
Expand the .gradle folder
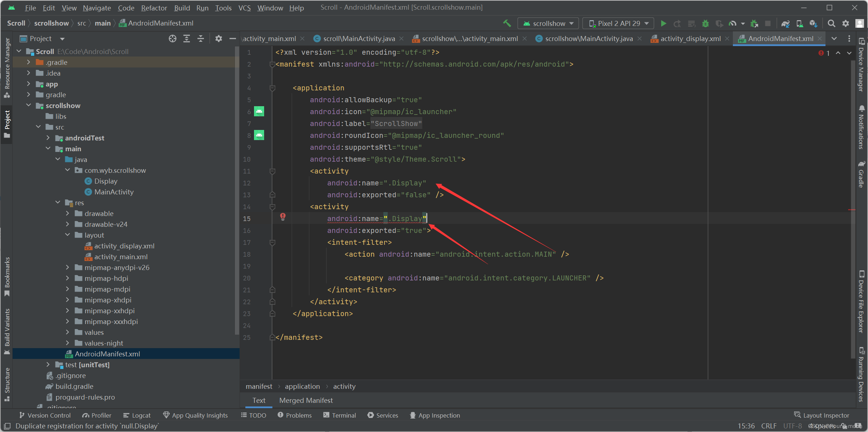[29, 62]
